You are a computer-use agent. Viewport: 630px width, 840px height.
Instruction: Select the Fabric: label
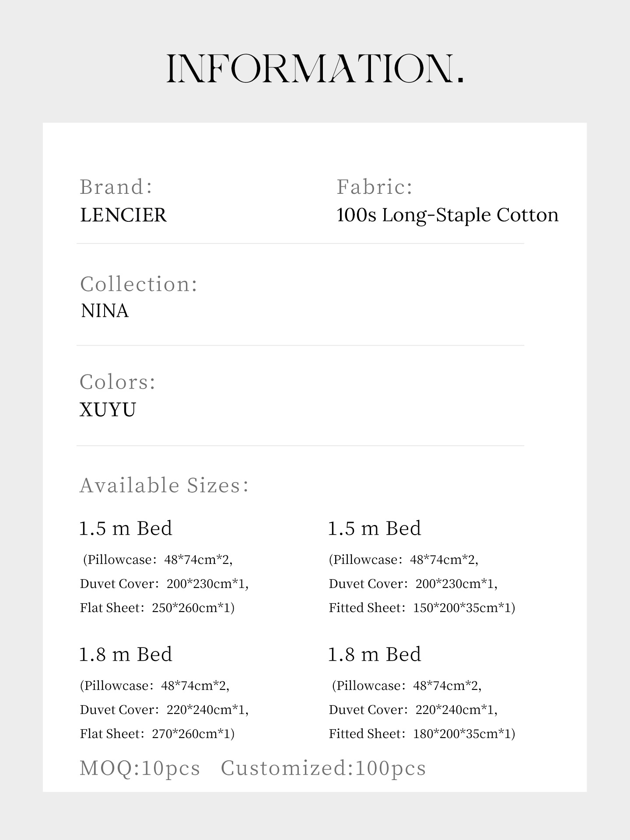click(x=374, y=187)
